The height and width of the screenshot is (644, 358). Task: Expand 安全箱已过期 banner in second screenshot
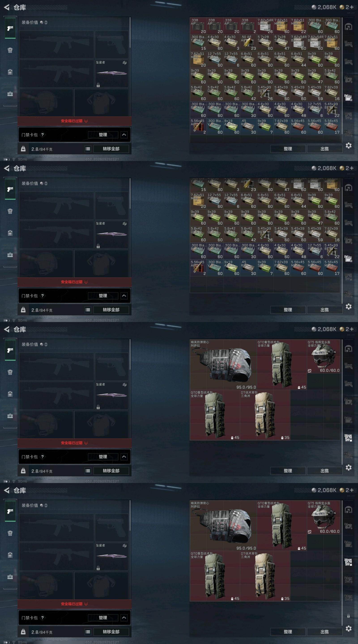pos(74,282)
